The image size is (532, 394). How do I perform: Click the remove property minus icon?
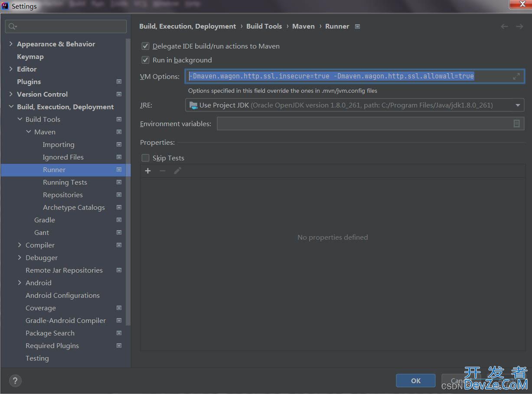[163, 171]
